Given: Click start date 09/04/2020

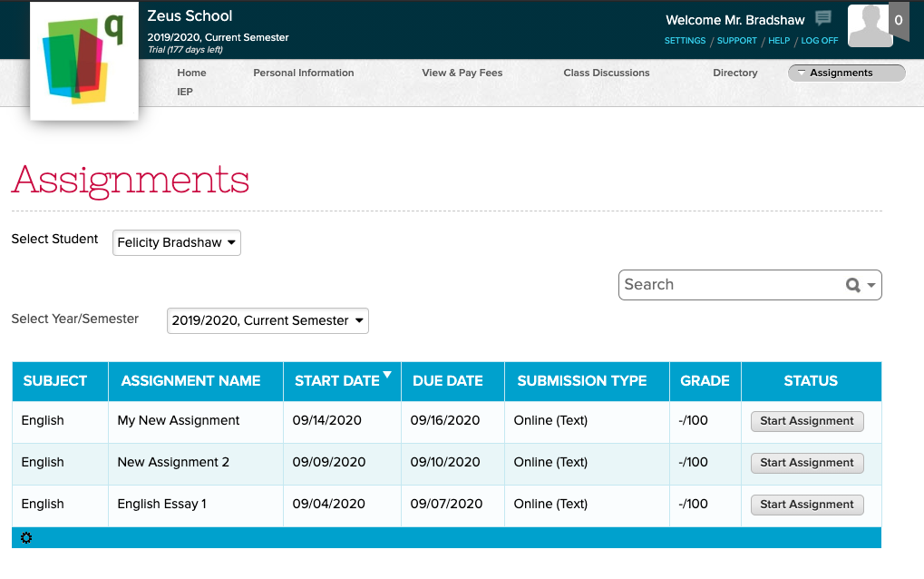Looking at the screenshot, I should click(329, 505).
